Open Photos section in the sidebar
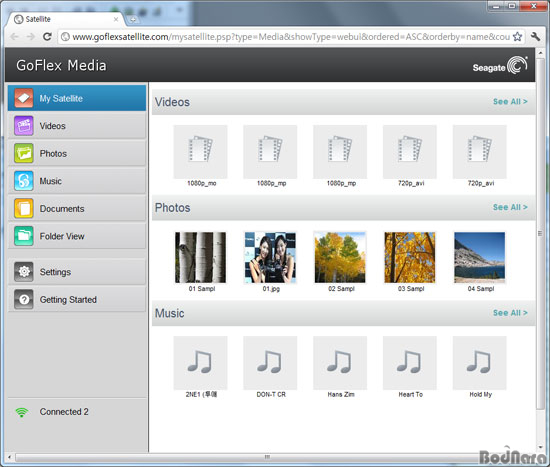 (x=77, y=153)
